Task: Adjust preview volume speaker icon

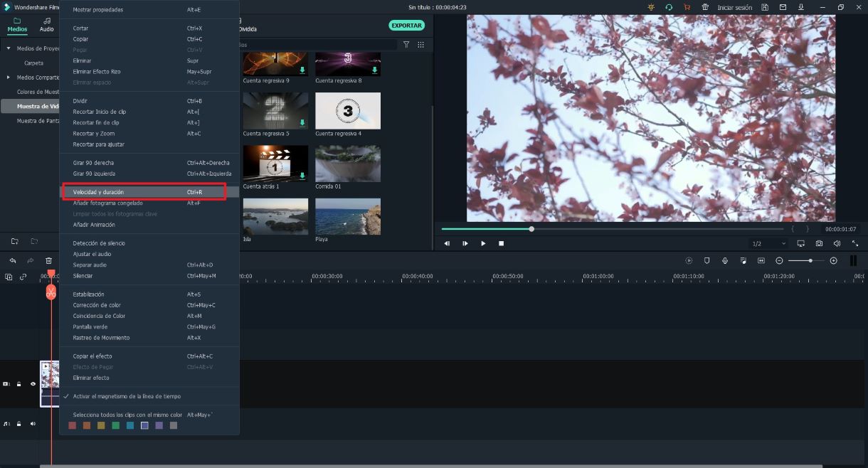Action: tap(837, 243)
